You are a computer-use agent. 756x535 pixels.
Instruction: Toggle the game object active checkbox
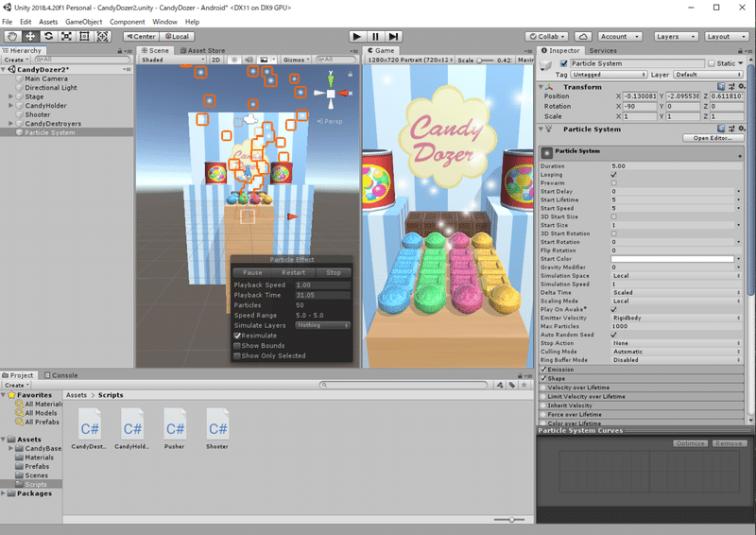[563, 63]
